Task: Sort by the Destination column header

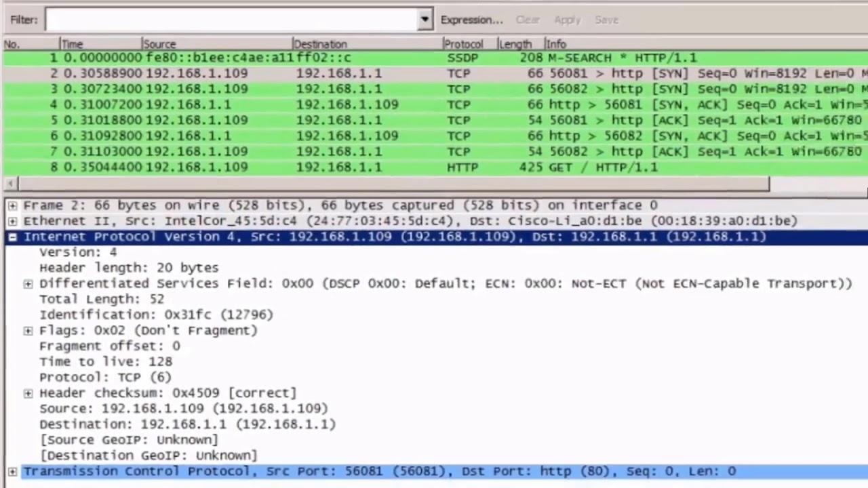Action: [x=368, y=44]
